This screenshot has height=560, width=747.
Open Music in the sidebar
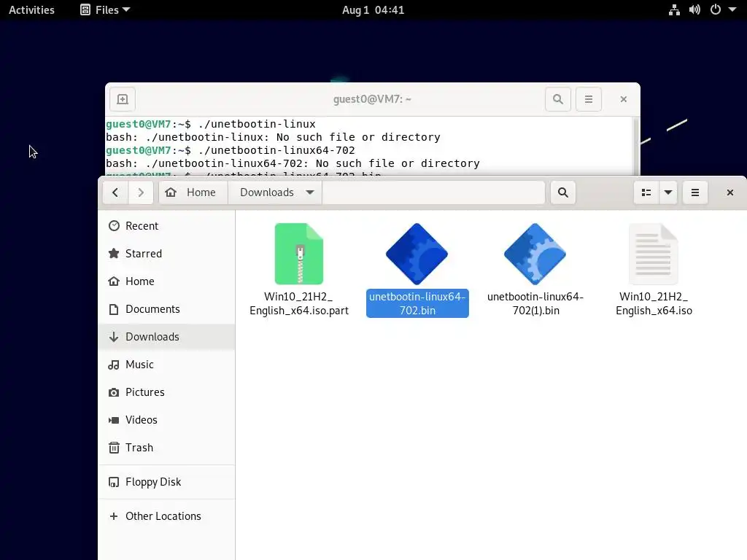(x=167, y=365)
